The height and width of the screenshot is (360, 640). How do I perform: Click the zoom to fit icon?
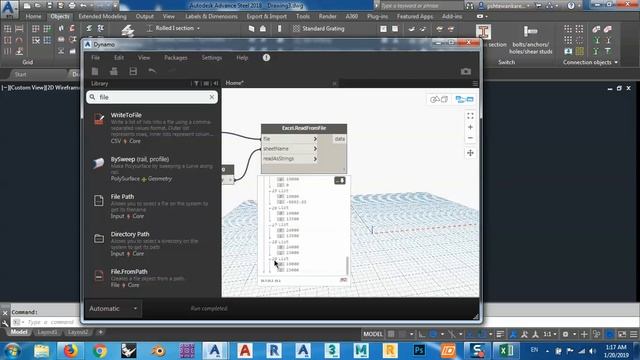(x=470, y=116)
